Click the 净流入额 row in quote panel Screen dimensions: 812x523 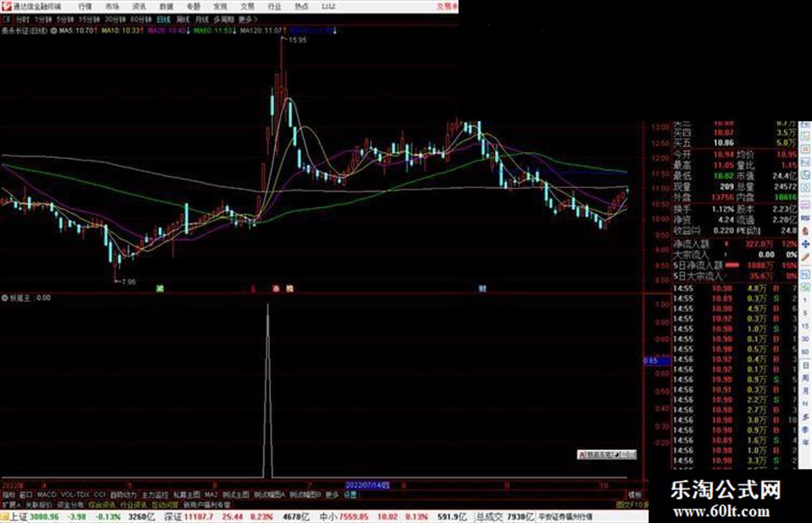point(735,244)
